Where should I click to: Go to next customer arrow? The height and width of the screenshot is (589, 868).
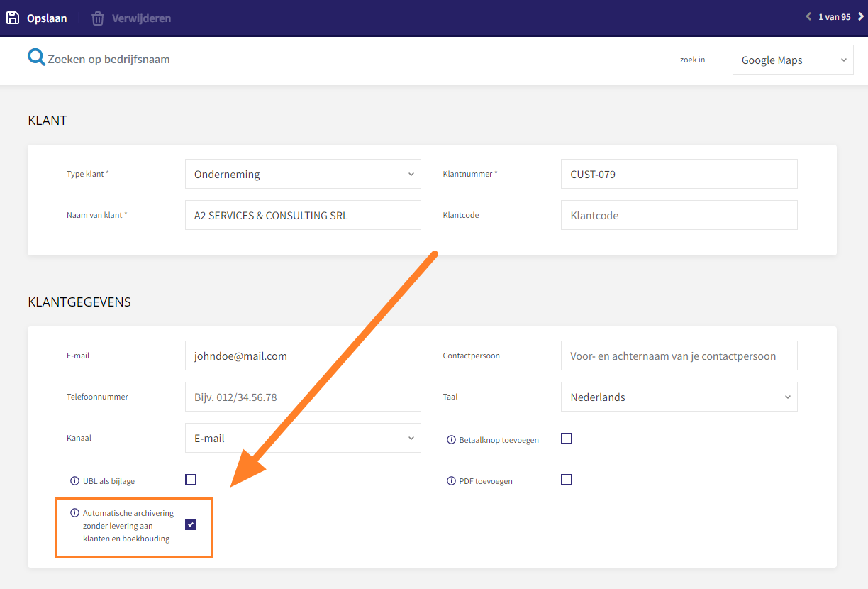tap(861, 16)
